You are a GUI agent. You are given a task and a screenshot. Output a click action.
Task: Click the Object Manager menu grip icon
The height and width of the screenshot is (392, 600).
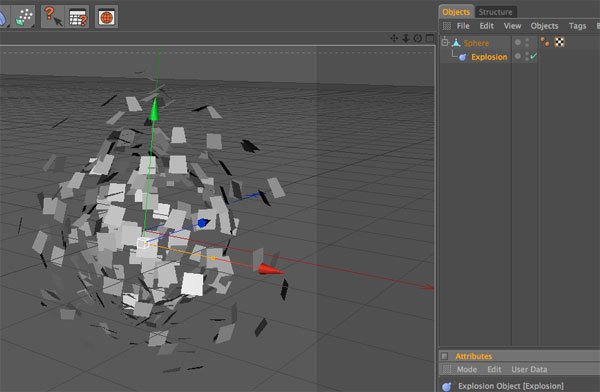tap(447, 26)
